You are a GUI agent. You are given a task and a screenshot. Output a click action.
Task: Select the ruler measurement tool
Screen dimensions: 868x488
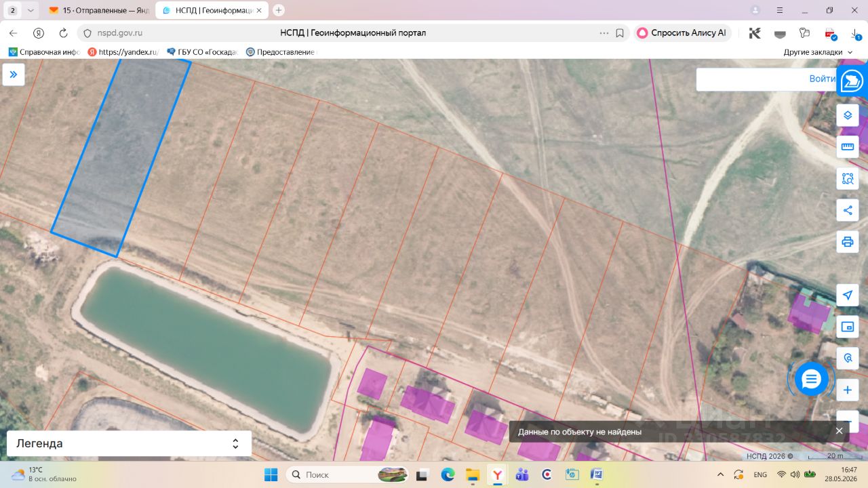click(x=848, y=146)
